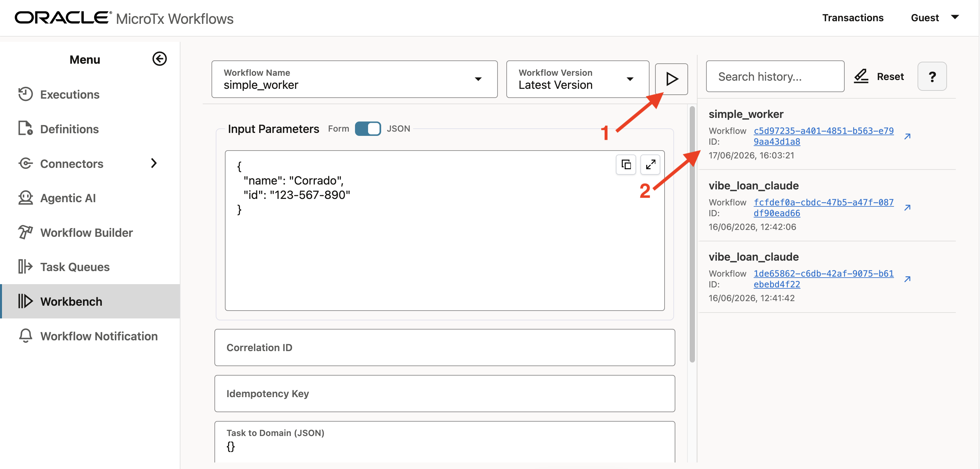The image size is (980, 469).
Task: Toggle Form/JSON input mode switch
Action: coord(368,129)
